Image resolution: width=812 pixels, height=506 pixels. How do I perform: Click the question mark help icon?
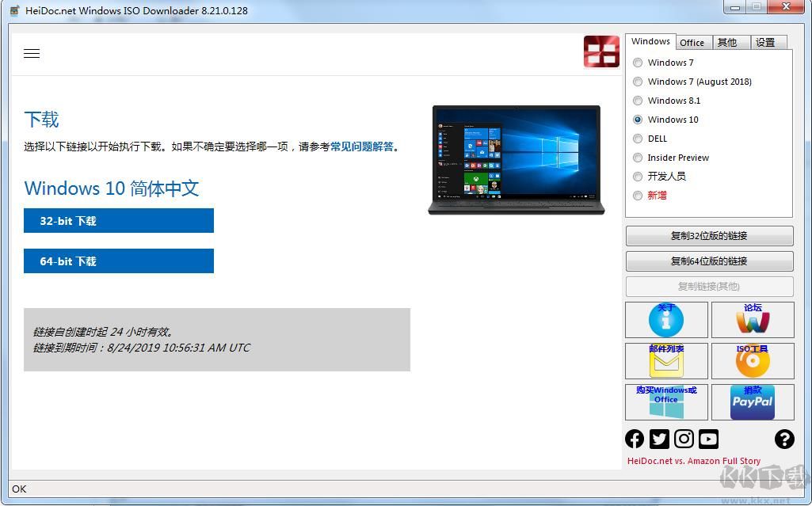(784, 439)
